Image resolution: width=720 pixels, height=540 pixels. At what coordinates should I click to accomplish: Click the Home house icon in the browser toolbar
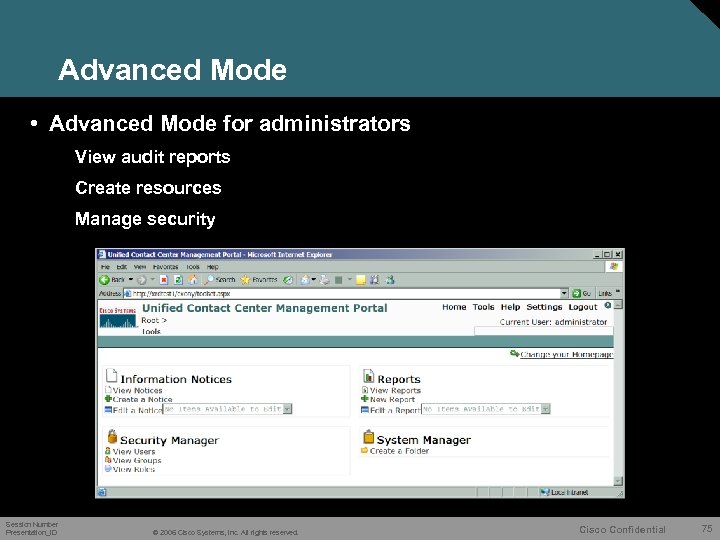[193, 280]
